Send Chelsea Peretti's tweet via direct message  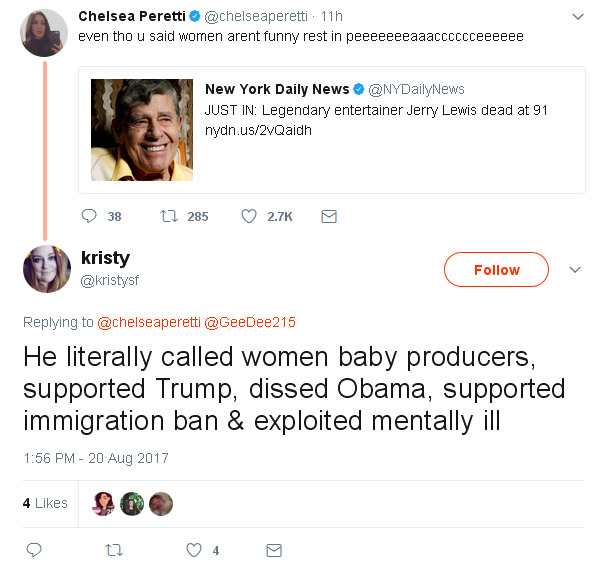329,216
